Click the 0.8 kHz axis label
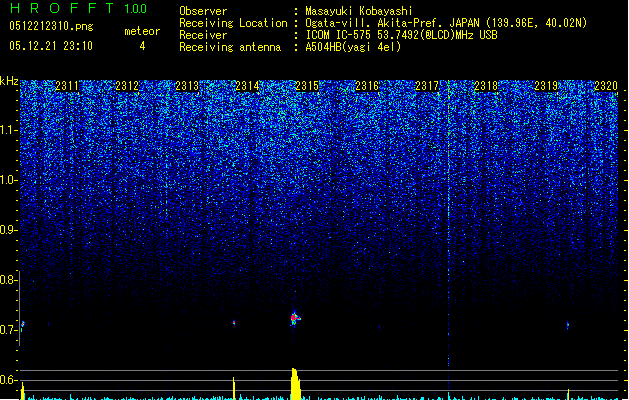 (x=9, y=280)
